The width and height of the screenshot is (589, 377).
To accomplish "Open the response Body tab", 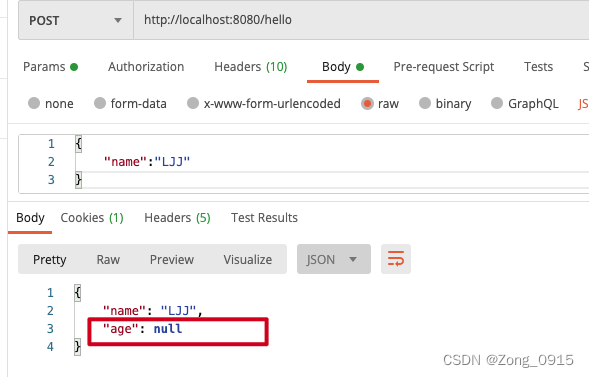I will (x=30, y=218).
